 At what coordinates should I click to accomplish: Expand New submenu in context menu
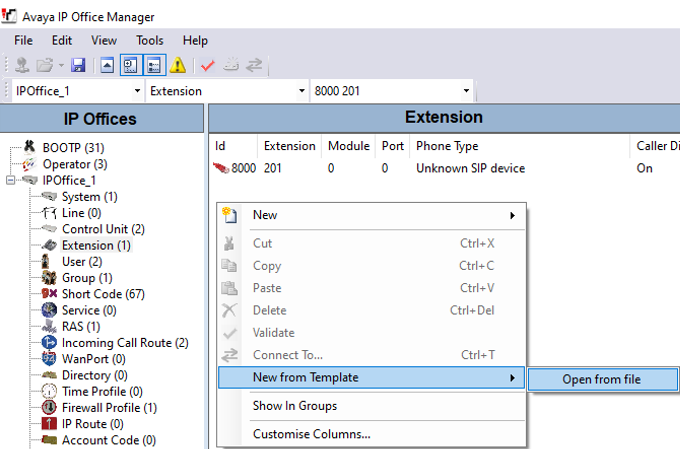coord(372,215)
